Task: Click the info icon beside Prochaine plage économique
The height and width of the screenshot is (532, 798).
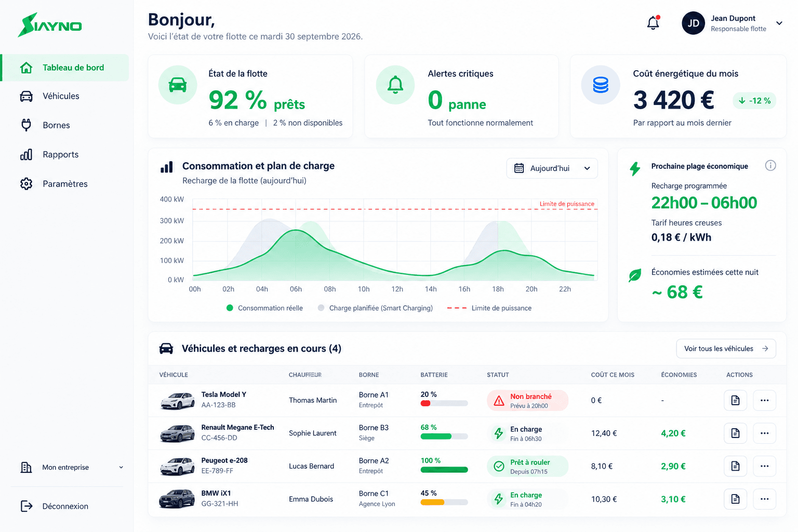Action: [x=770, y=166]
